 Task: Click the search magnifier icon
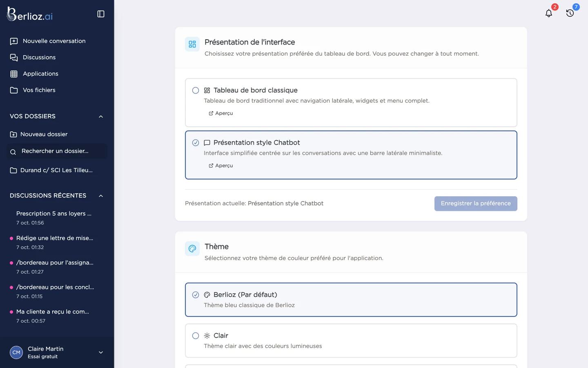pos(13,152)
